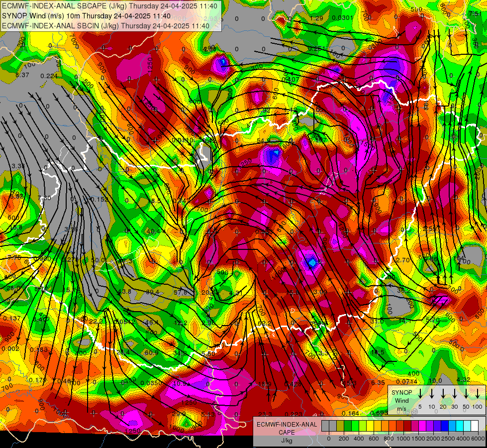Screen dimensions: 487x448
Task: Click the 0.0301 value near top edge
Action: coord(343,18)
